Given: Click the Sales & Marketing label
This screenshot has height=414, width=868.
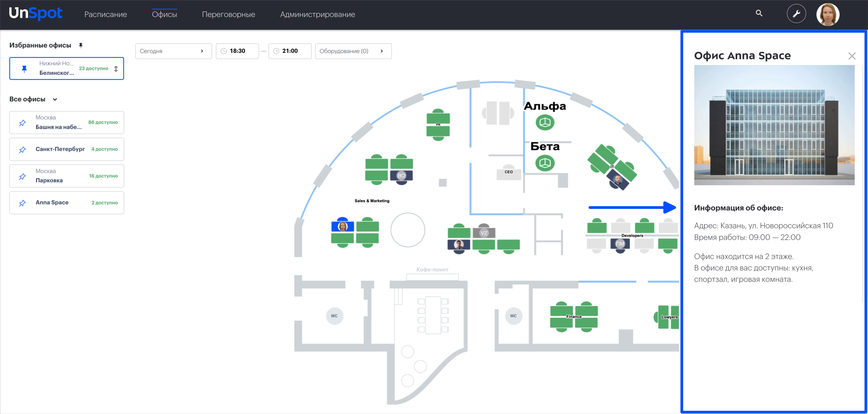Looking at the screenshot, I should click(372, 201).
